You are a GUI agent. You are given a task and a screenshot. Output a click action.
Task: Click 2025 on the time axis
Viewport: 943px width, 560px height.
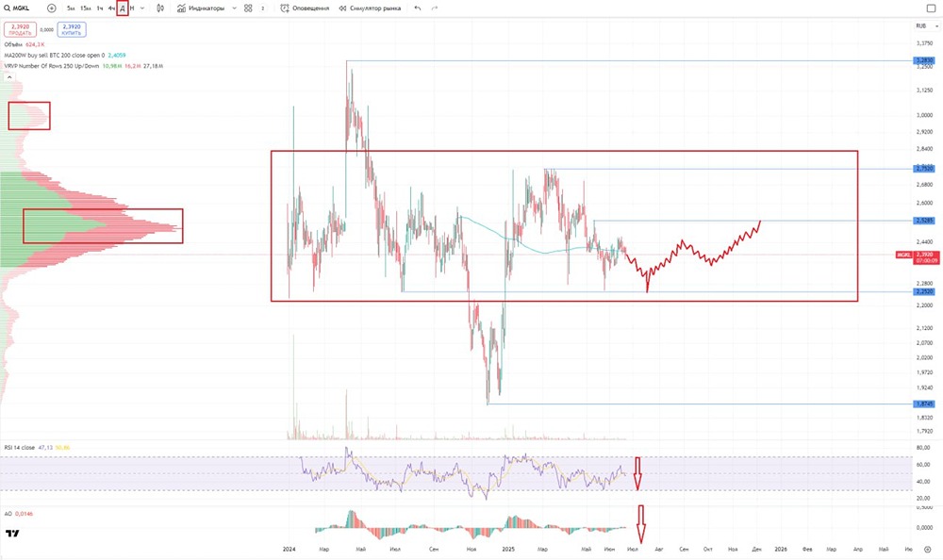tap(508, 550)
